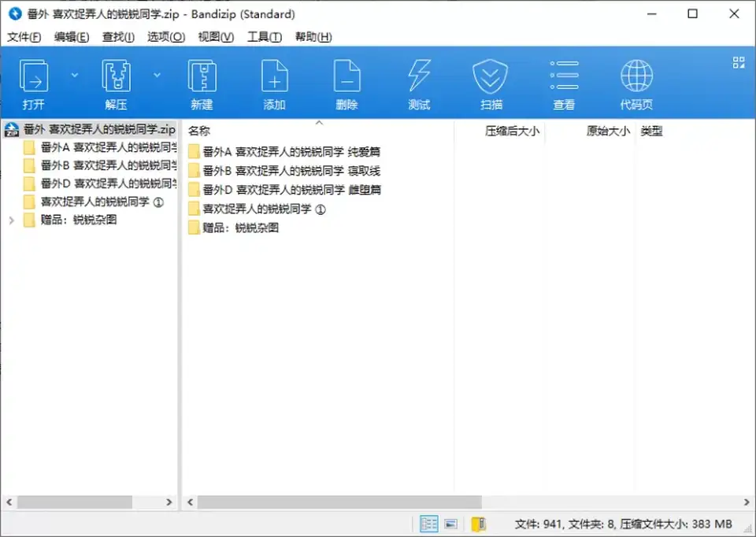Image resolution: width=756 pixels, height=537 pixels.
Task: Select 番外B folder in left tree
Action: 100,165
